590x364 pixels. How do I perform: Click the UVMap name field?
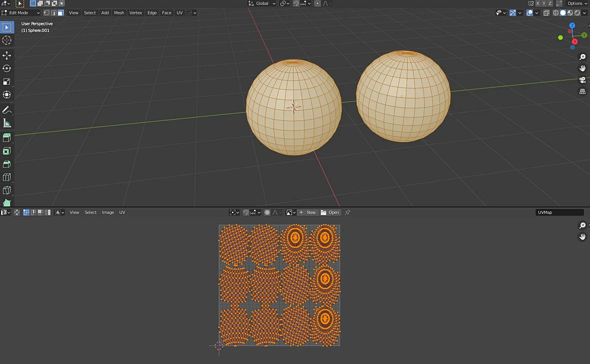point(559,212)
